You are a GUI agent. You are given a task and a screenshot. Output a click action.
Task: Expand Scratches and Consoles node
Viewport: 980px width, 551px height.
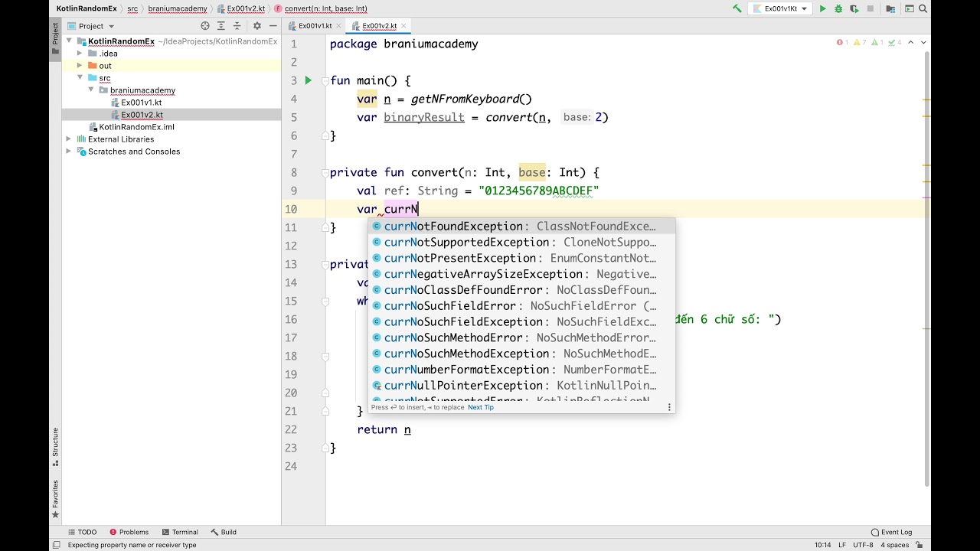69,152
